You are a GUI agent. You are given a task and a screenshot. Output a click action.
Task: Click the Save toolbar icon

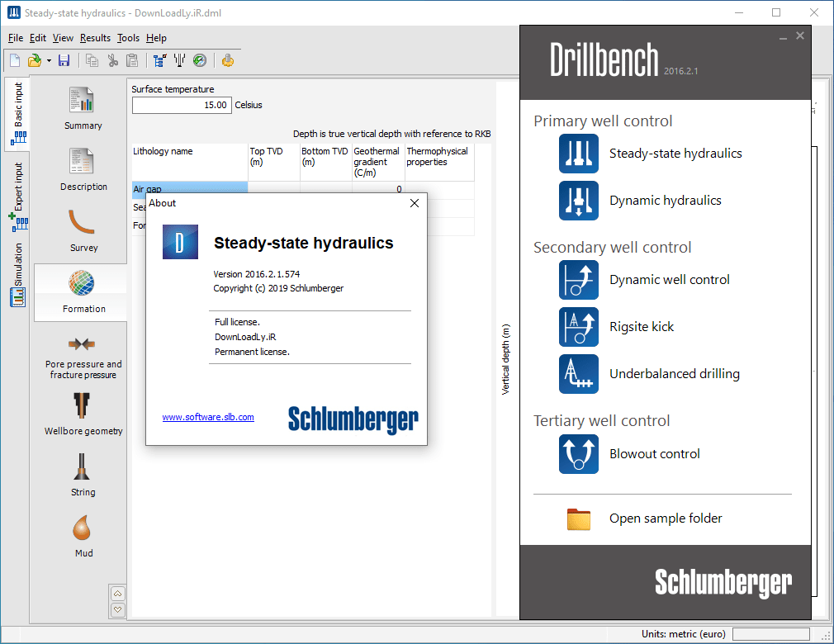[64, 60]
